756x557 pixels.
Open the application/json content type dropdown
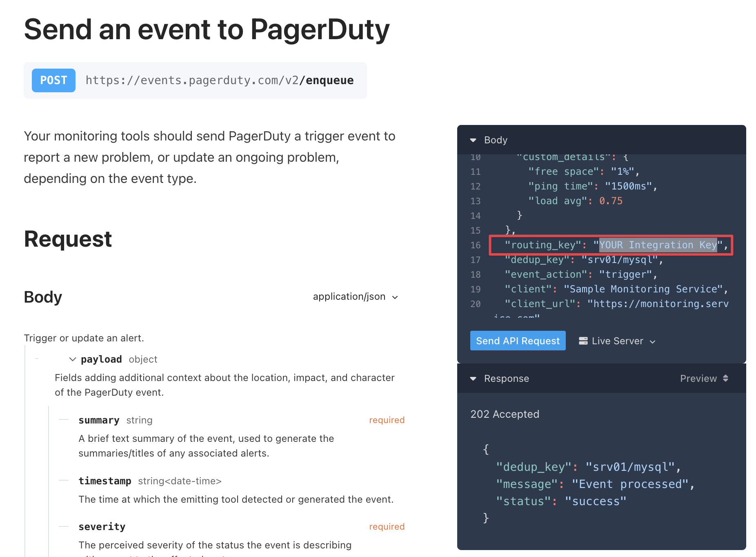356,296
